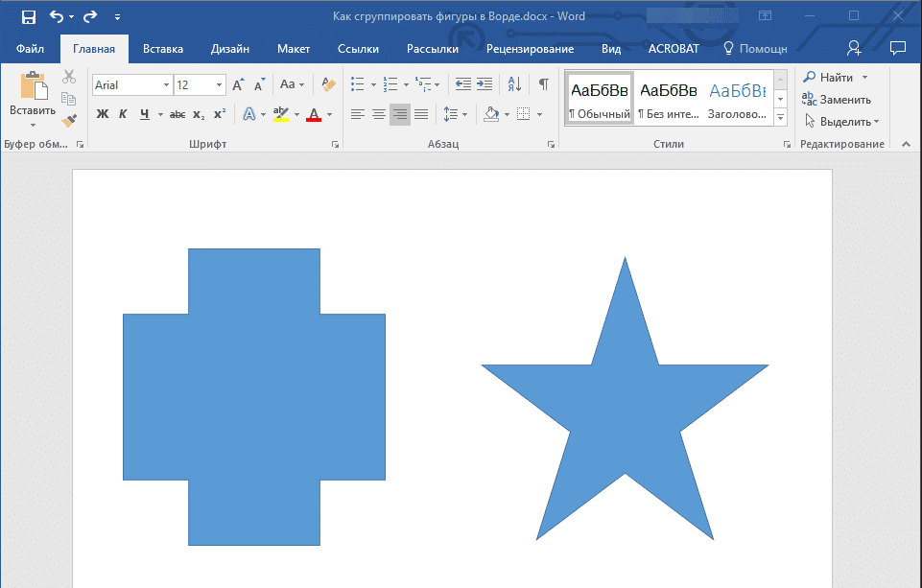Click the Undo arrow in title bar

tap(57, 16)
